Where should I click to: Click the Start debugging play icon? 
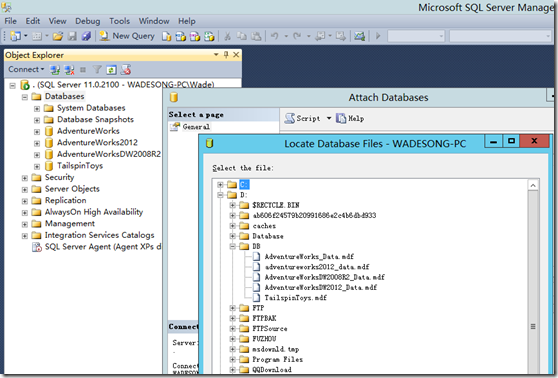[378, 36]
